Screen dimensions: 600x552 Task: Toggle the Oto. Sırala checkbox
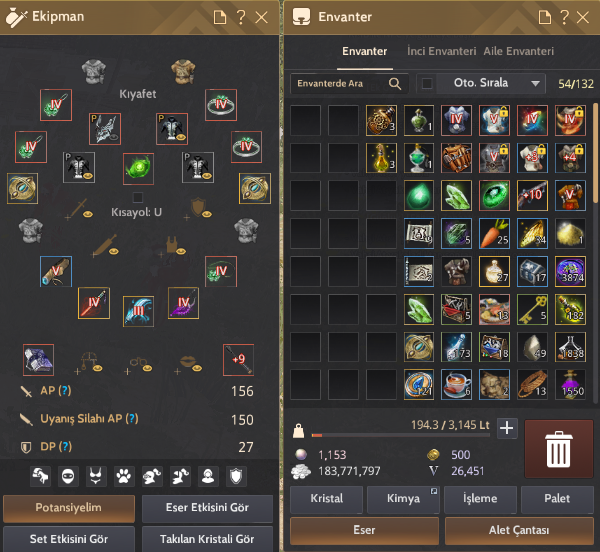click(x=427, y=83)
